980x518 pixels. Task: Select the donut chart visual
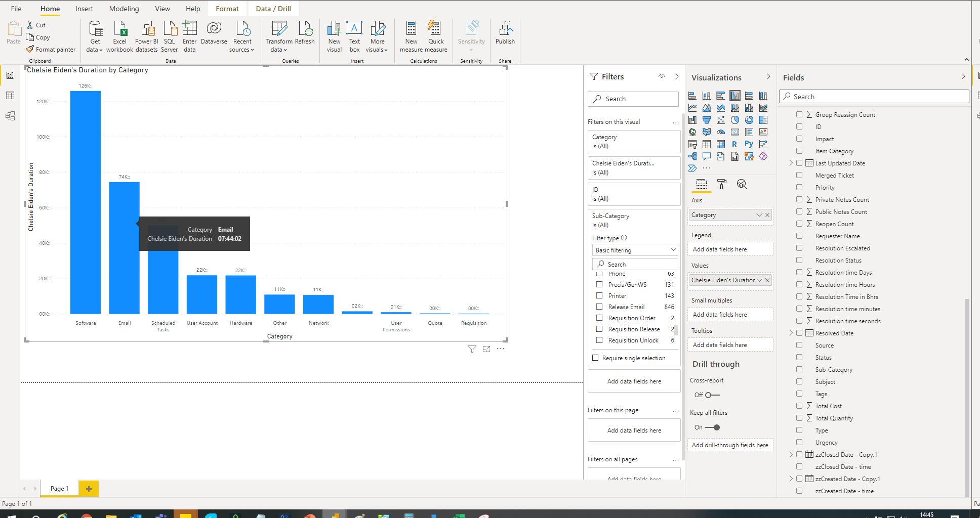pos(749,120)
